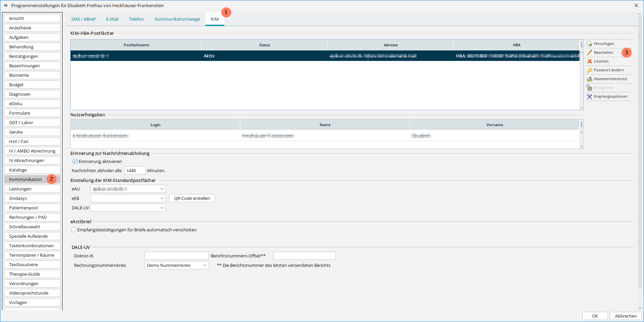Click the Abwesenheitsnotiz icon
The image size is (644, 322).
pos(590,79)
